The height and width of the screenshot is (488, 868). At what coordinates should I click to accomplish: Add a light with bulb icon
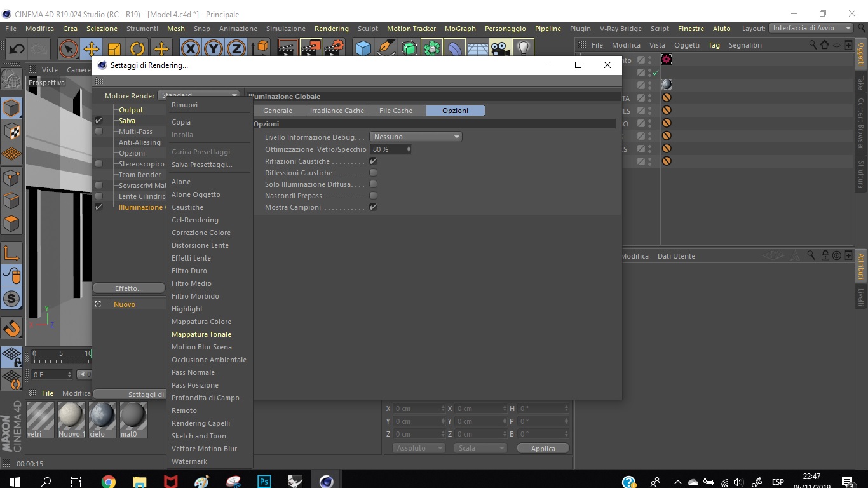coord(522,48)
